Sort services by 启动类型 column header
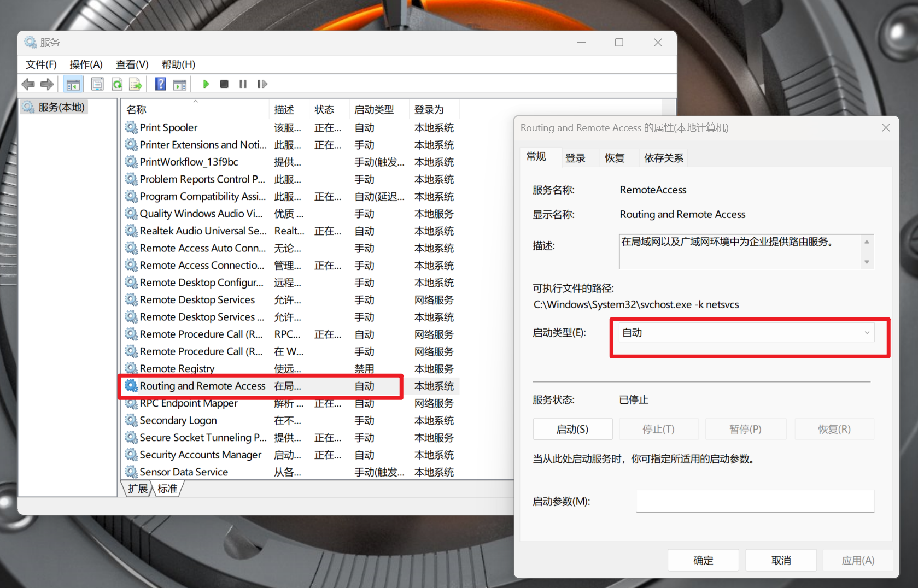This screenshot has height=588, width=918. coord(379,109)
